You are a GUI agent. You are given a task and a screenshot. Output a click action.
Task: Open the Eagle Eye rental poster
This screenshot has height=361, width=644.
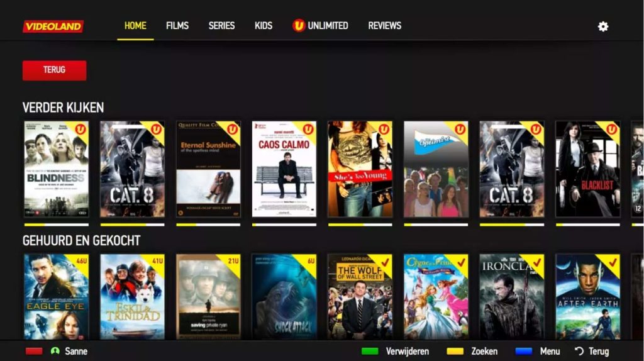point(56,296)
